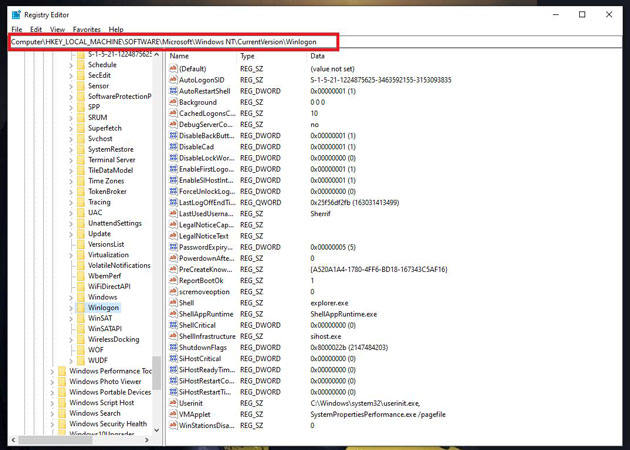Screen dimensions: 630x450
Task: Select the TokenBroker key
Action: [107, 192]
